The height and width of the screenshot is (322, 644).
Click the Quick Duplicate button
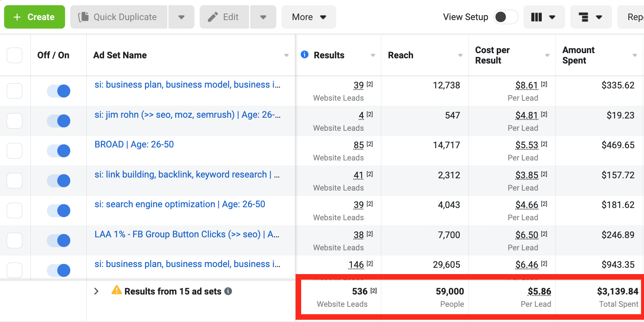[119, 17]
